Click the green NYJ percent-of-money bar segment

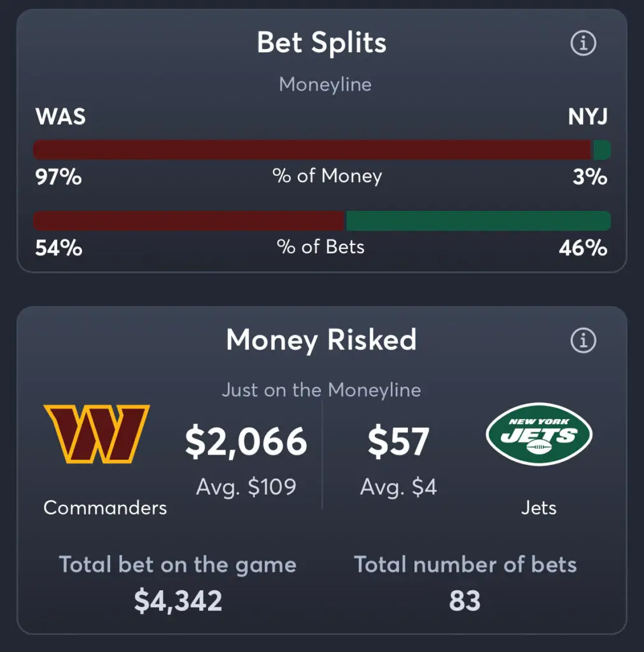602,150
